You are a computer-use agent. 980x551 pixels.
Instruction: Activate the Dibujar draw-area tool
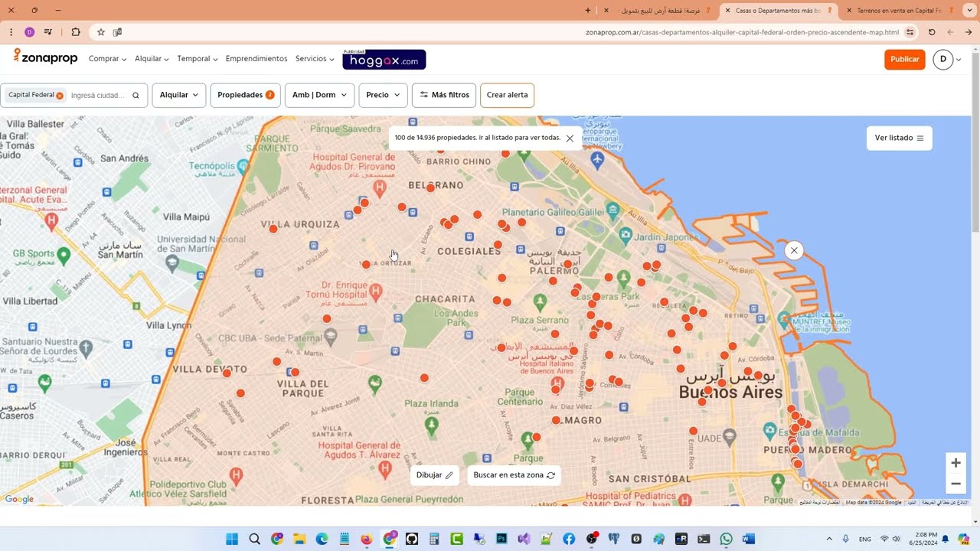[x=435, y=475]
